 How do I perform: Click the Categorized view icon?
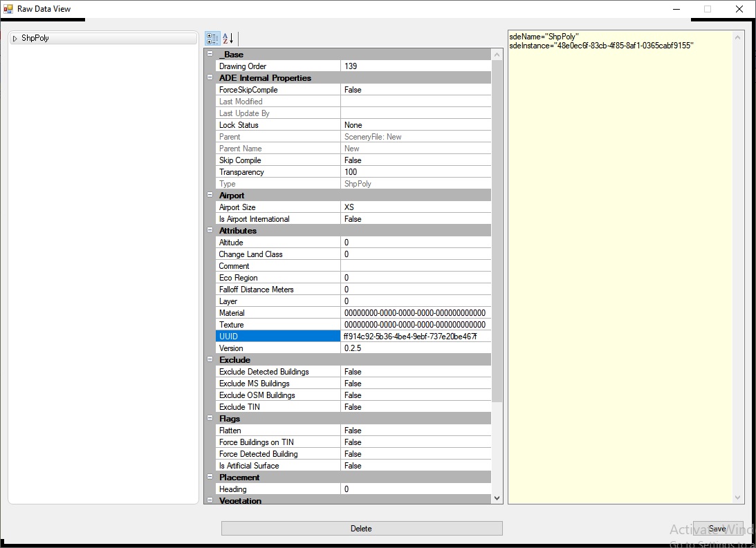(x=212, y=38)
